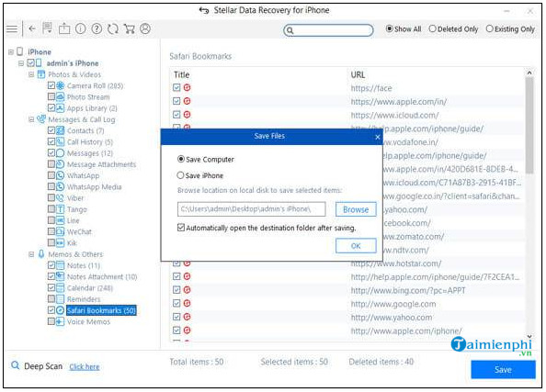Screen dimensions: 546x392
Task: Select Apps Library (2) tree item
Action: coord(92,108)
